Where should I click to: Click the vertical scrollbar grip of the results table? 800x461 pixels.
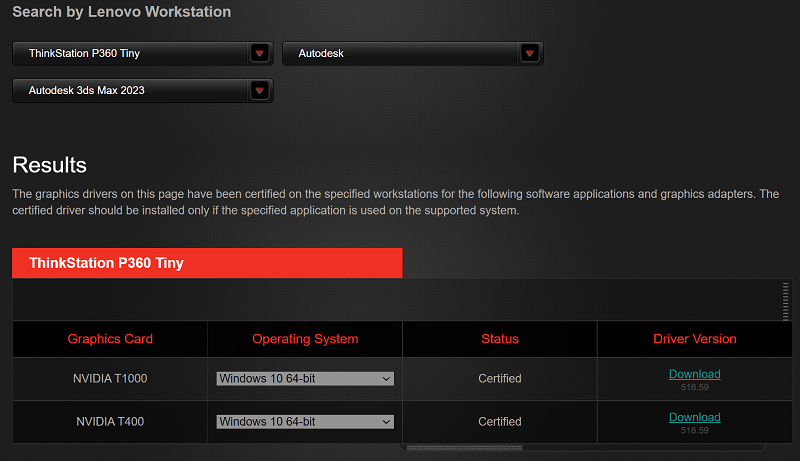tap(786, 301)
